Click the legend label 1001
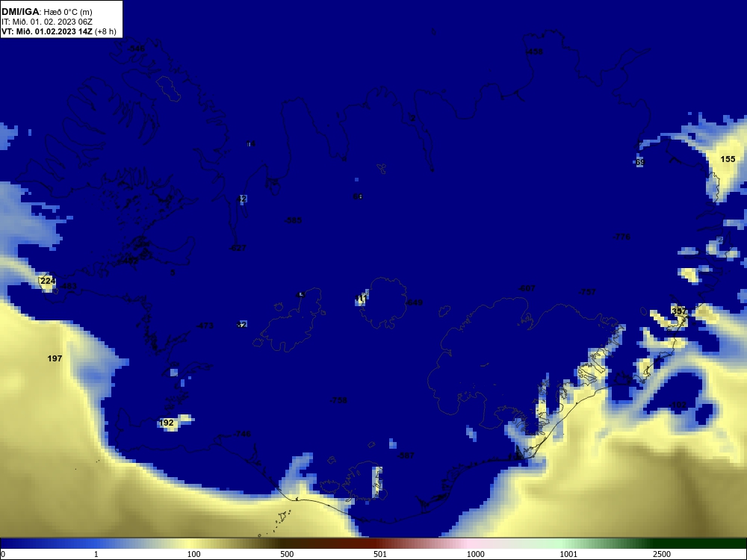 coord(568,554)
